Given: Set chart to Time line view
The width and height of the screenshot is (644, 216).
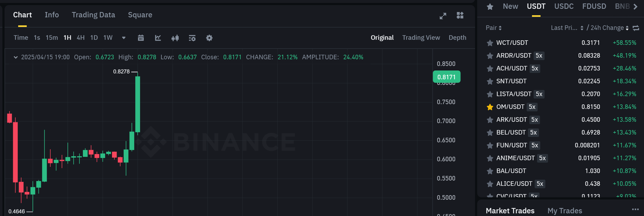Looking at the screenshot, I should coord(21,38).
